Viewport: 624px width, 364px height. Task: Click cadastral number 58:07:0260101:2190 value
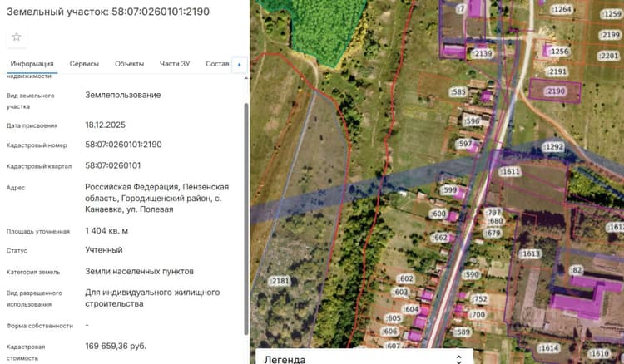point(123,145)
